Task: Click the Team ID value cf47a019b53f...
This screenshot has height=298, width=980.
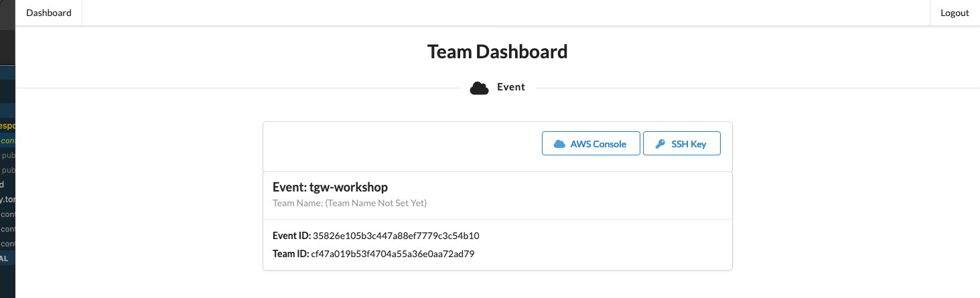Action: (393, 254)
